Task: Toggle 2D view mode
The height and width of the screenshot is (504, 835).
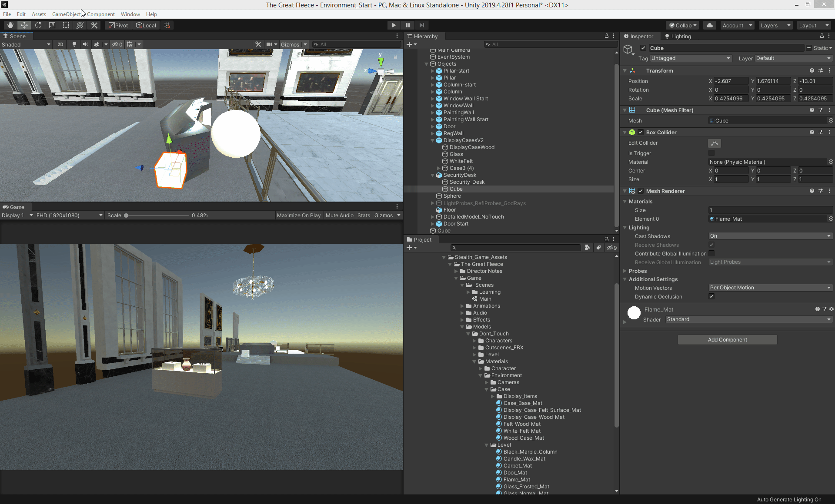Action: pos(60,44)
